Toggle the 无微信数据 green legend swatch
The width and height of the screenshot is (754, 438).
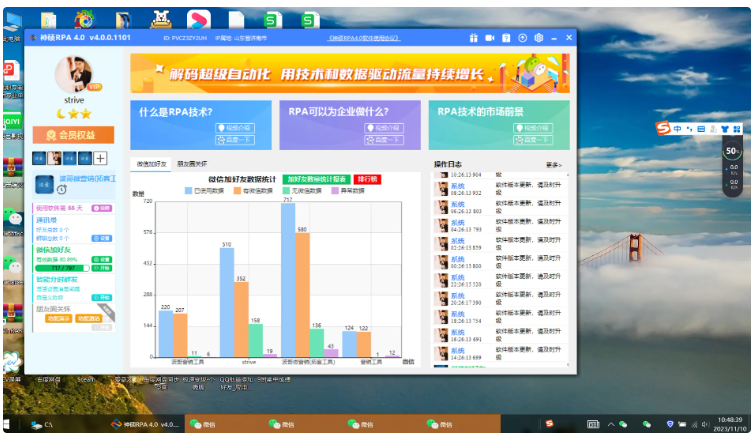click(286, 191)
